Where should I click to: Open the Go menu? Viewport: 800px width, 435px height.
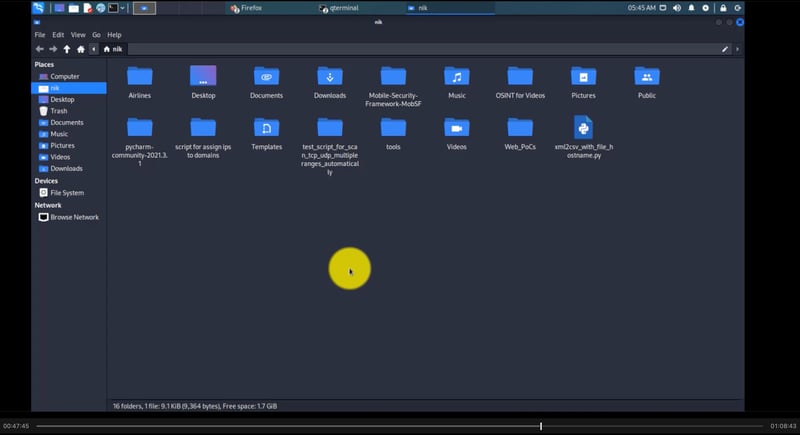pyautogui.click(x=96, y=35)
